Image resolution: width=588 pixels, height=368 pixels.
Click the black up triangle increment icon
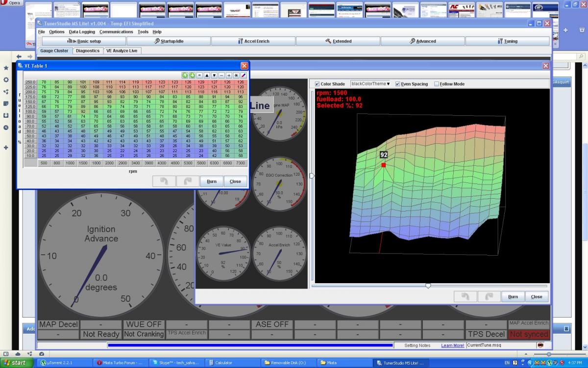pyautogui.click(x=207, y=75)
